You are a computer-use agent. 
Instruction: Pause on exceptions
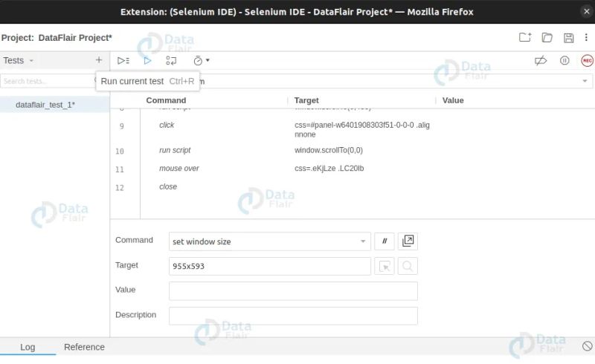point(565,61)
